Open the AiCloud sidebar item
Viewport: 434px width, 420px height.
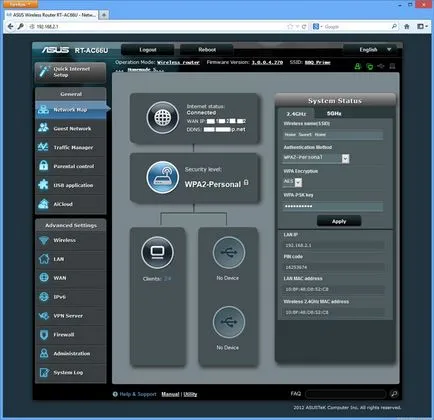coord(71,204)
